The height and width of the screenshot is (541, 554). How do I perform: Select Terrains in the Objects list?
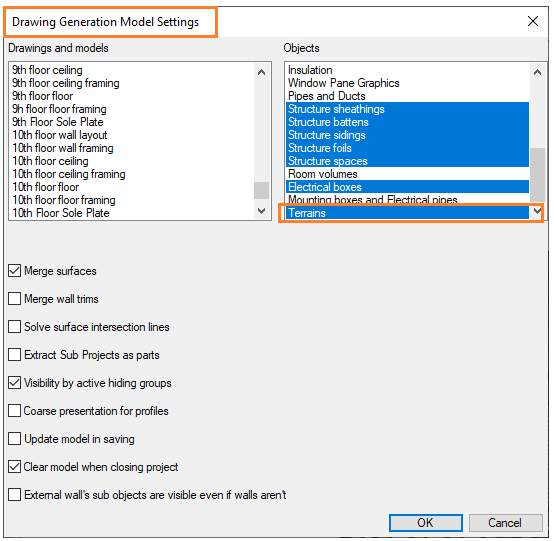pos(407,213)
